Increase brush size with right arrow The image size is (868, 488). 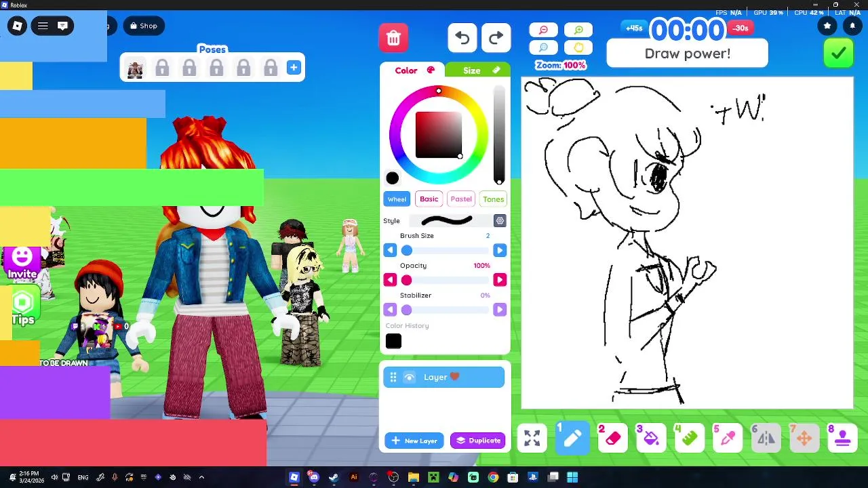tap(500, 251)
